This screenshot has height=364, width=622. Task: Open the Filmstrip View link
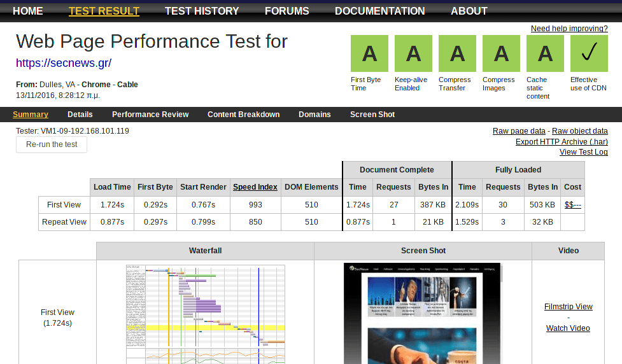click(569, 307)
